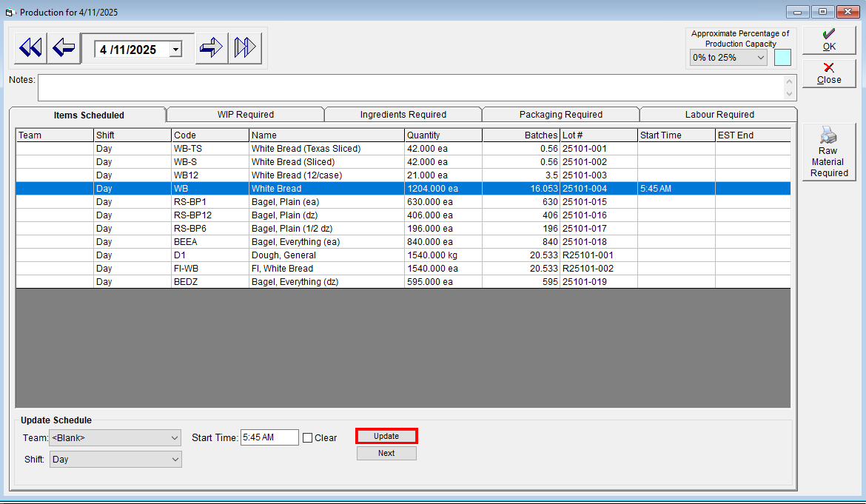The image size is (866, 504).
Task: Sort by the Shift column header
Action: point(132,135)
